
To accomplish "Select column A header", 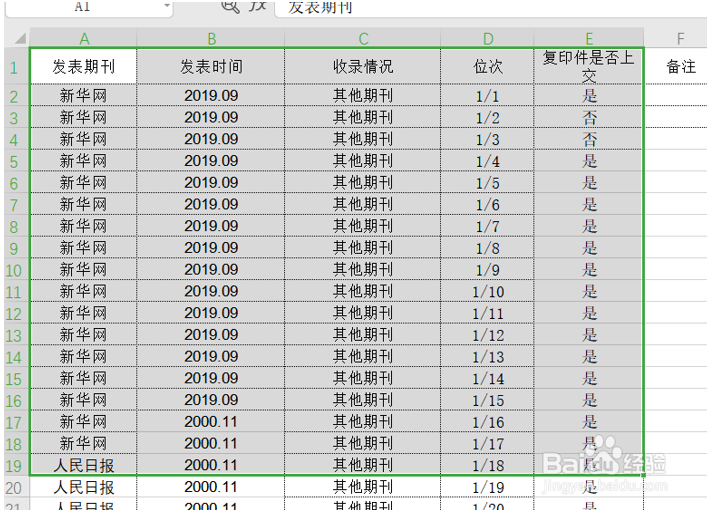I will click(84, 39).
